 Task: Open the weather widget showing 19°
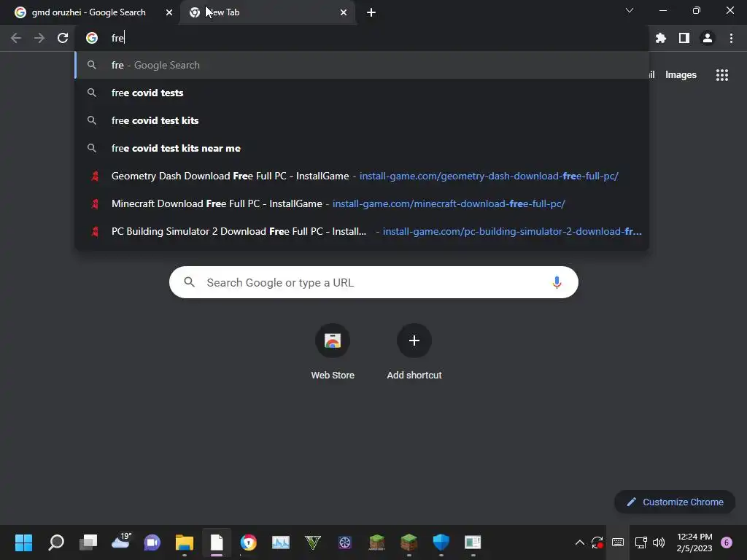click(x=120, y=541)
